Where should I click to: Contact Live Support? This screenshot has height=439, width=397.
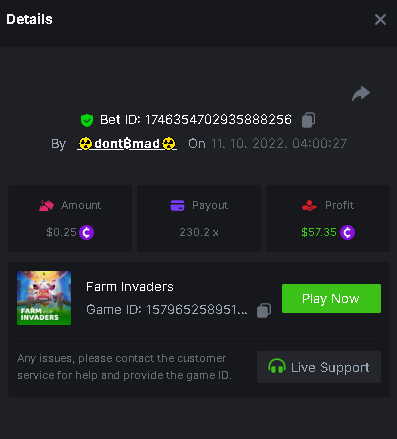point(319,367)
